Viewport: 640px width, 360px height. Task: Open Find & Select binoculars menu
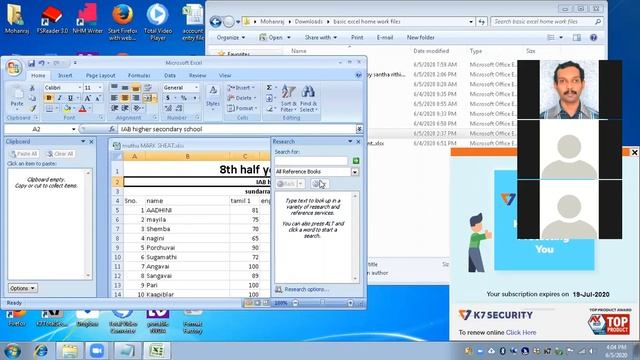point(308,98)
